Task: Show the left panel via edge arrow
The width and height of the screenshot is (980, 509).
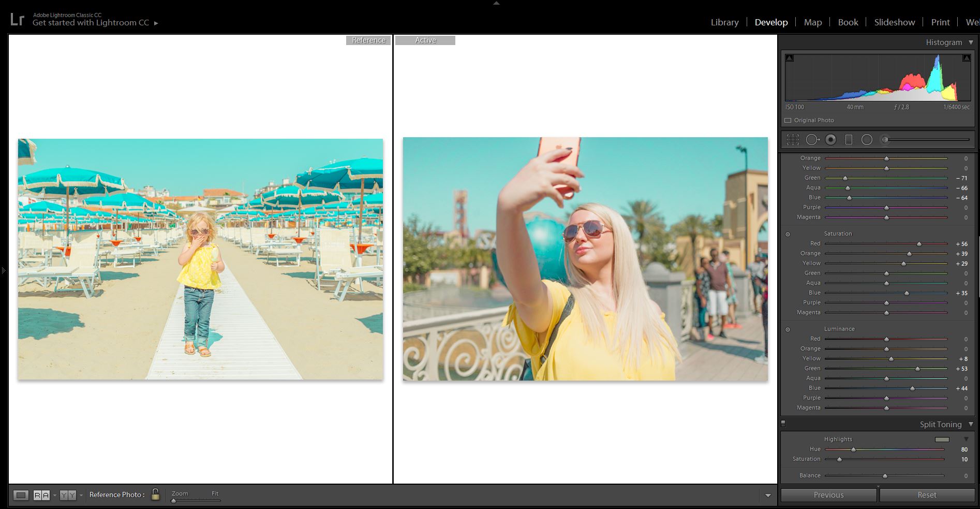Action: (3, 270)
